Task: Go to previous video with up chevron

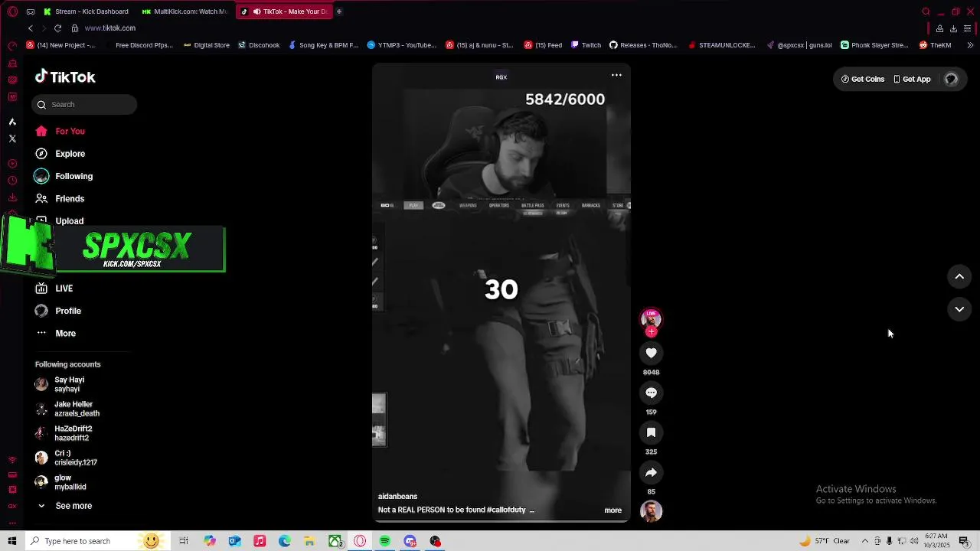Action: [x=959, y=277]
